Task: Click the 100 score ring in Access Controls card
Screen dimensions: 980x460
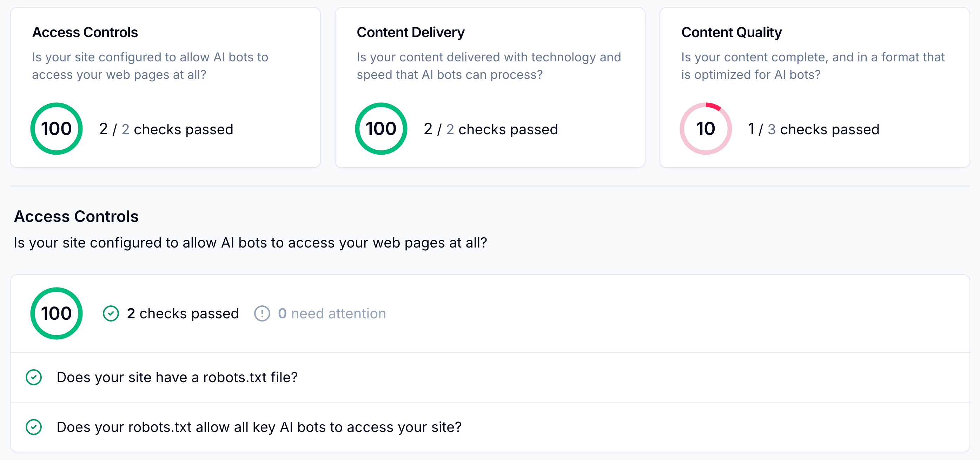Action: (56, 128)
